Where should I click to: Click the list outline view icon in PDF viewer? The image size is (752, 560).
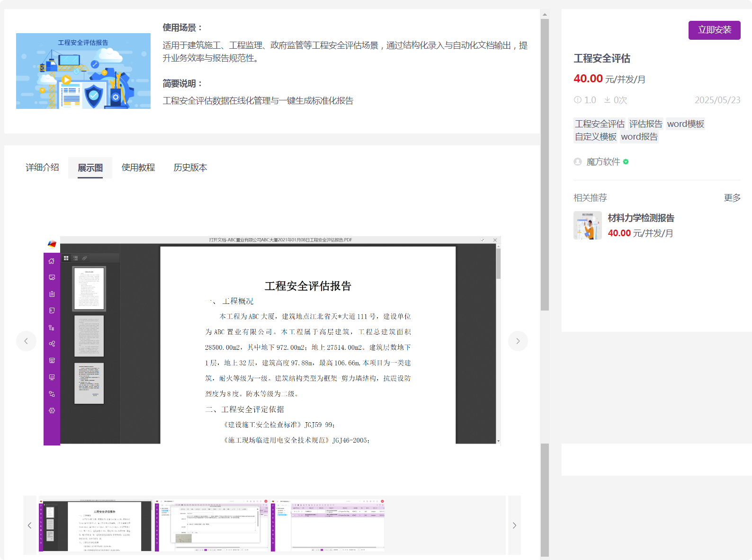pyautogui.click(x=75, y=258)
